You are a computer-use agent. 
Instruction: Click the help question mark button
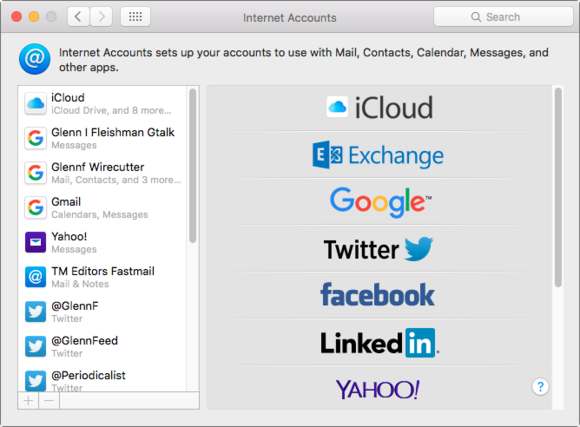point(540,387)
